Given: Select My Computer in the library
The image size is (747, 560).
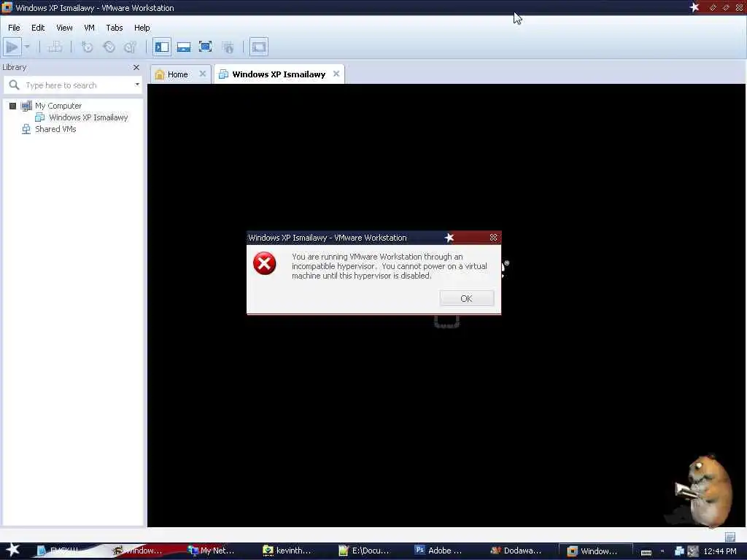Looking at the screenshot, I should [x=58, y=106].
